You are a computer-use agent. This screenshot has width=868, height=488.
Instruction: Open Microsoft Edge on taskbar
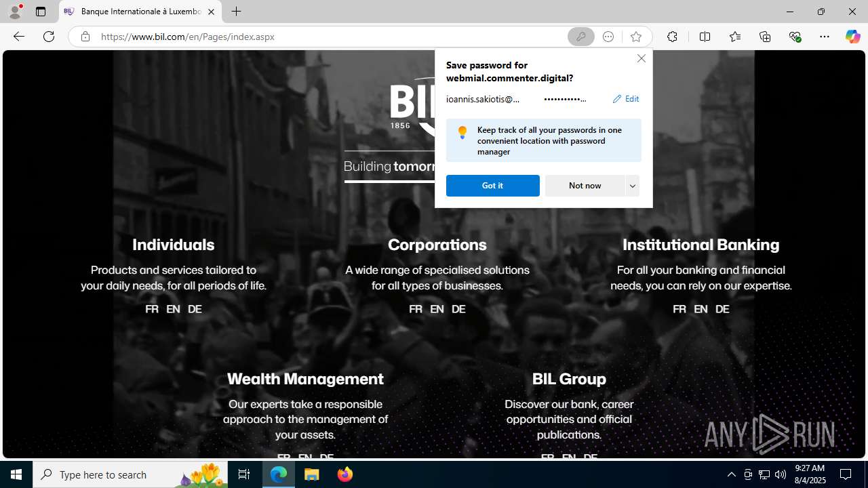point(279,474)
